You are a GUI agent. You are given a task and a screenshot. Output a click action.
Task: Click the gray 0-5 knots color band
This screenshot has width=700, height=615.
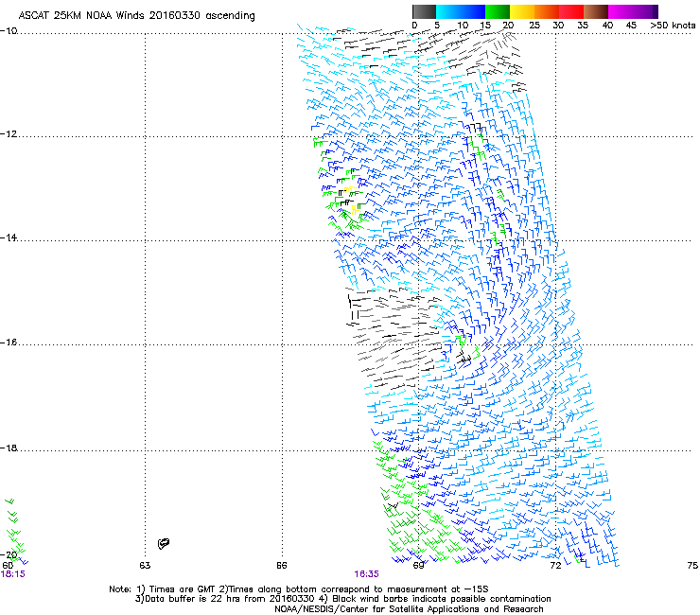click(x=424, y=11)
